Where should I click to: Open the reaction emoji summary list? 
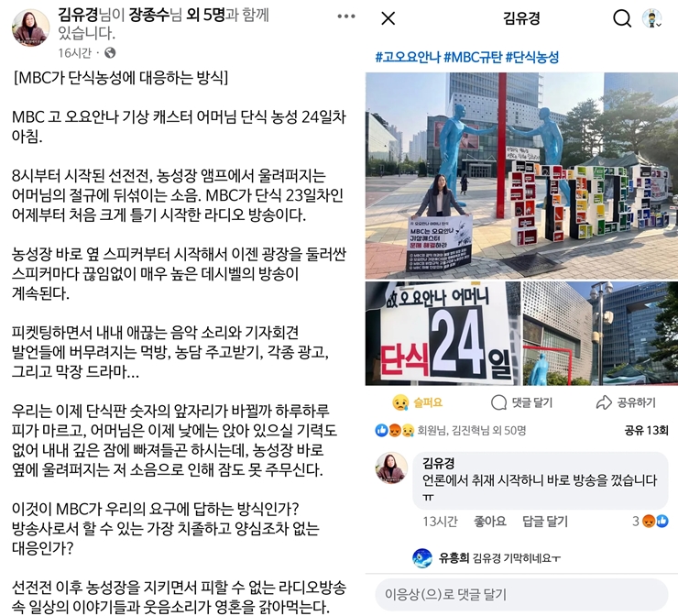[x=394, y=431]
